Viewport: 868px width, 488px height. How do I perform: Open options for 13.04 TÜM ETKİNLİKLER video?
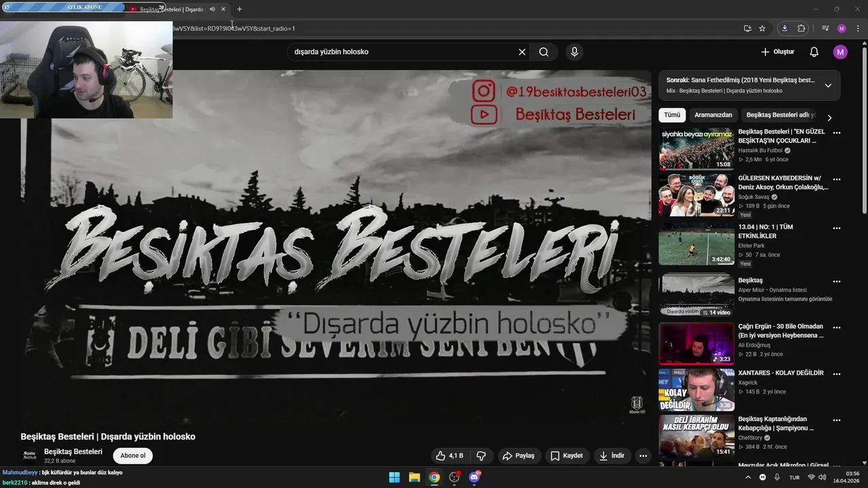837,227
